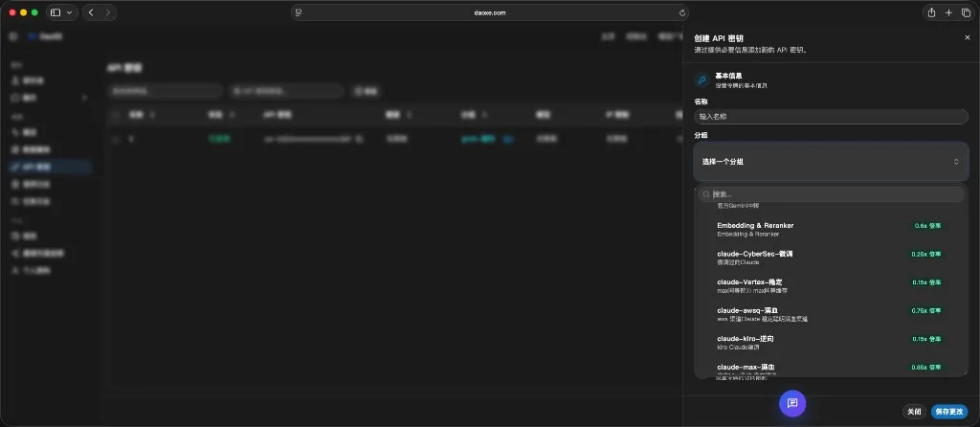Select the claude-CyberSec-微调 group
The width and height of the screenshot is (980, 427).
[831, 258]
